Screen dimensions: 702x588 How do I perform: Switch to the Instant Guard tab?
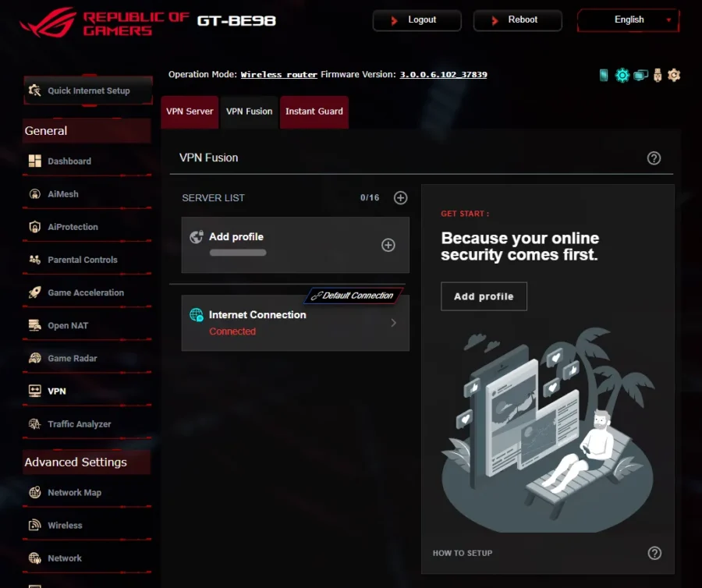click(314, 112)
